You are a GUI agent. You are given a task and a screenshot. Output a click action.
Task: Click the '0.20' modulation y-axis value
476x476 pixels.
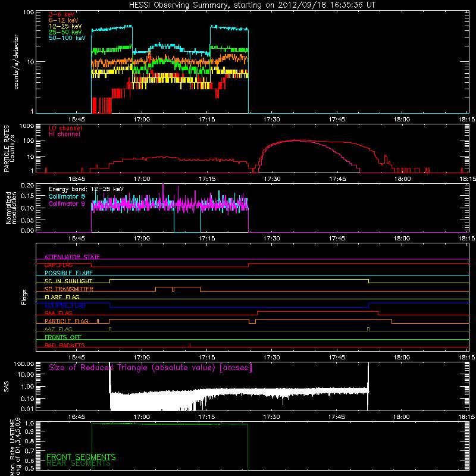click(27, 186)
